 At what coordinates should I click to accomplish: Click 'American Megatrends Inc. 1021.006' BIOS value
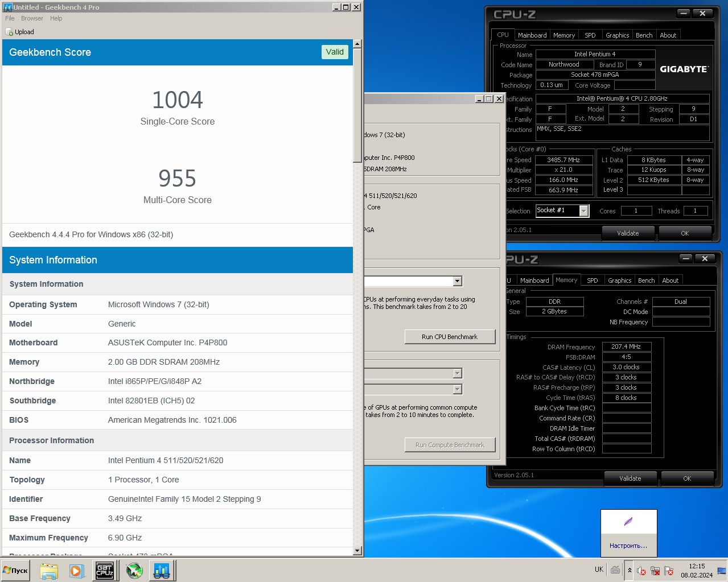tap(172, 420)
